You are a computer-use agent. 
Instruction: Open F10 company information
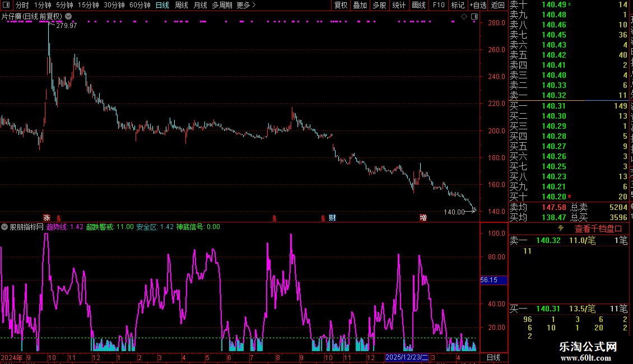(439, 5)
